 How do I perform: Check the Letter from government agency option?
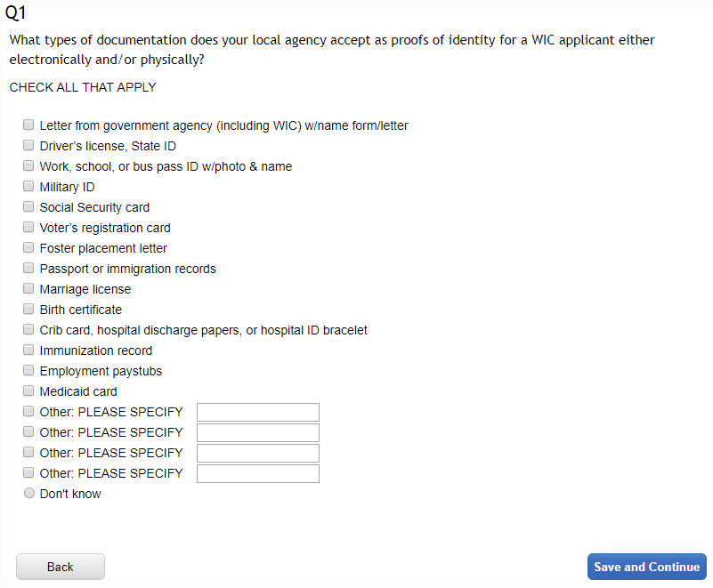tap(28, 125)
